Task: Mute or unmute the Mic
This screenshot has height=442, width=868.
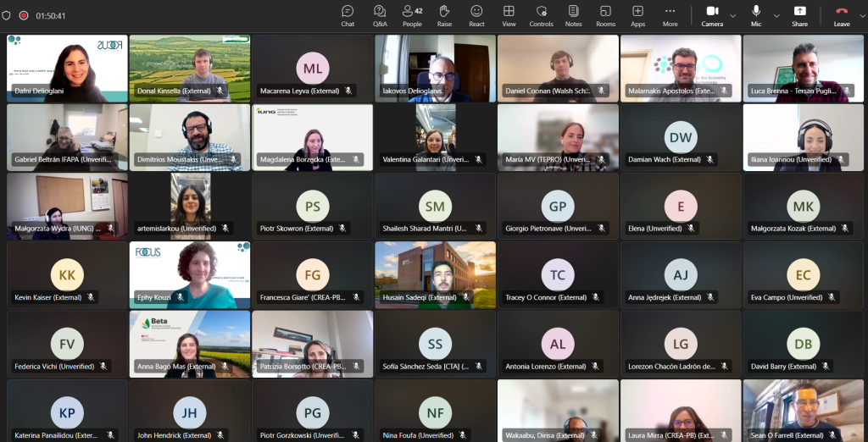Action: coord(756,14)
